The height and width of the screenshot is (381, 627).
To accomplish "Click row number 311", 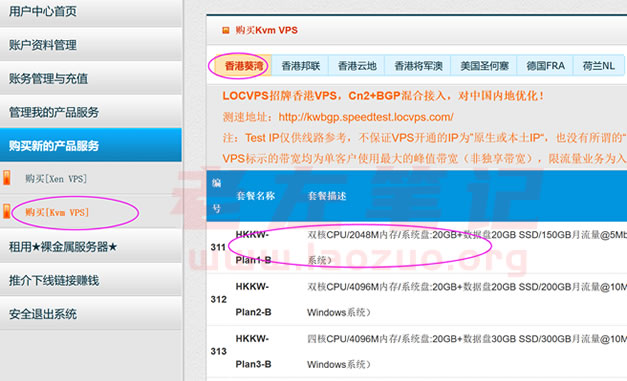I will (x=218, y=247).
